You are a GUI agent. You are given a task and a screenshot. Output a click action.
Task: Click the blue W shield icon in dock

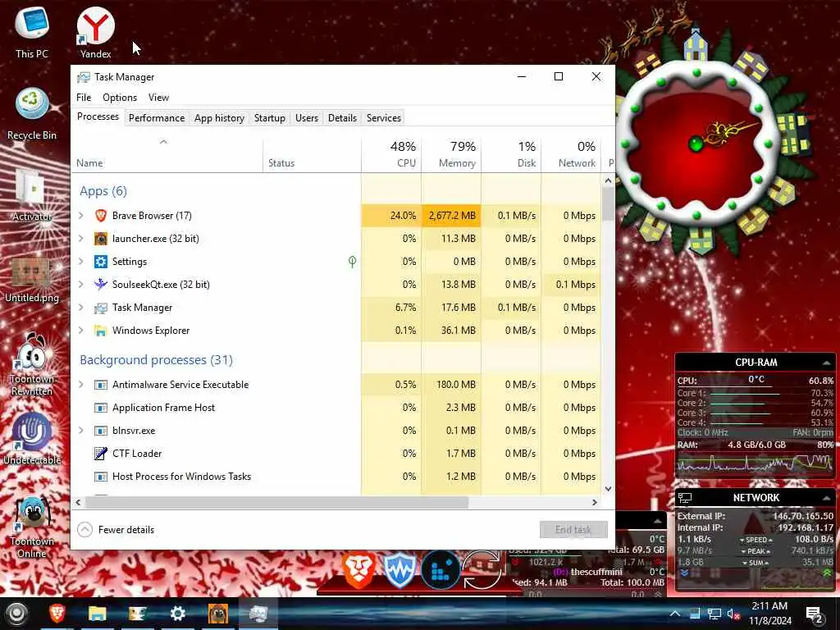click(x=399, y=571)
